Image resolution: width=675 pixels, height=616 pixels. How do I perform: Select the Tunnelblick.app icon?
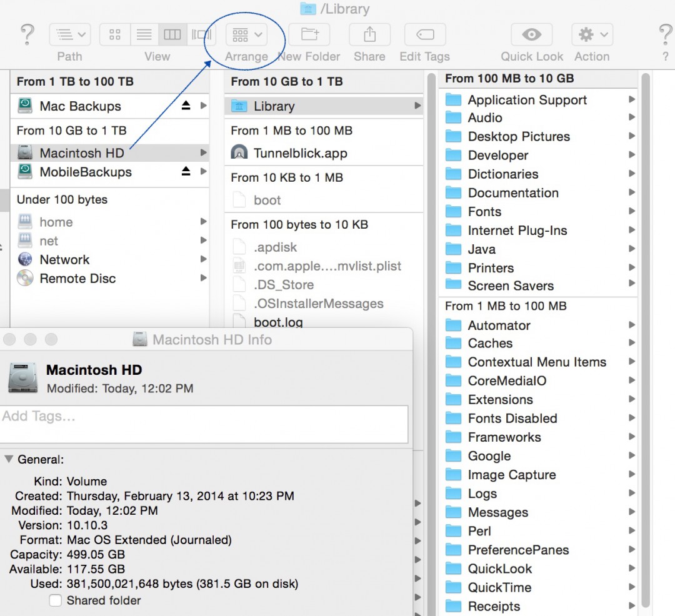[239, 152]
